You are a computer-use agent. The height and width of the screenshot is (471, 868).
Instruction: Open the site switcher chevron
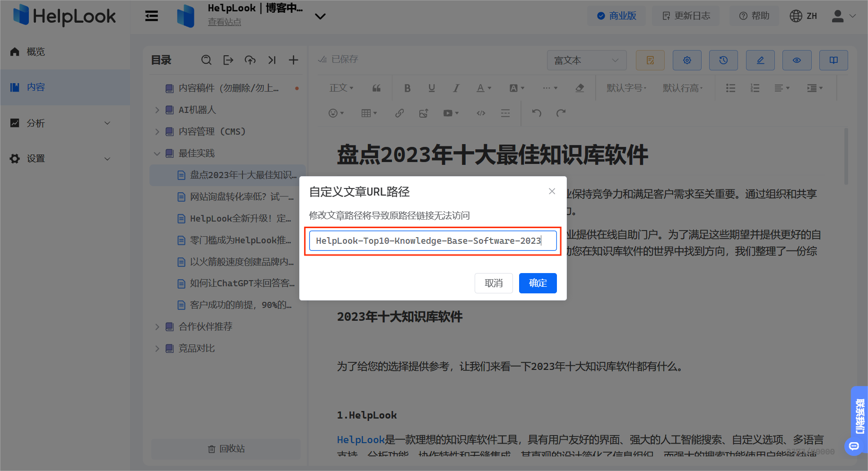point(320,17)
